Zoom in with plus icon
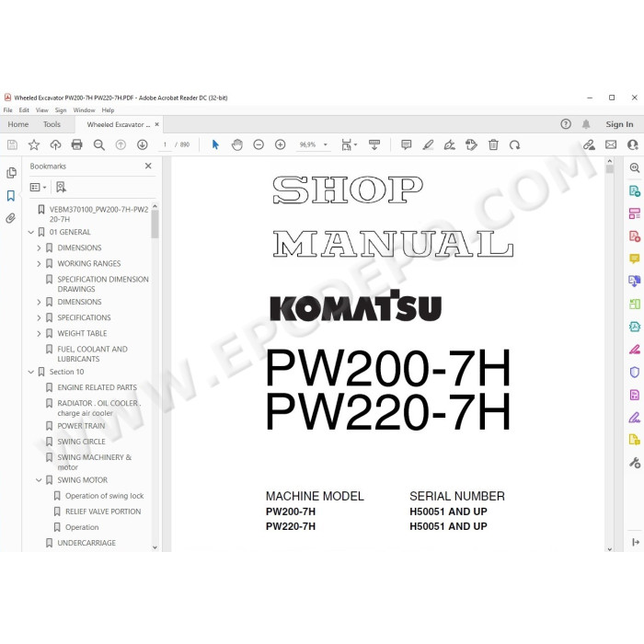The image size is (644, 644). (280, 144)
